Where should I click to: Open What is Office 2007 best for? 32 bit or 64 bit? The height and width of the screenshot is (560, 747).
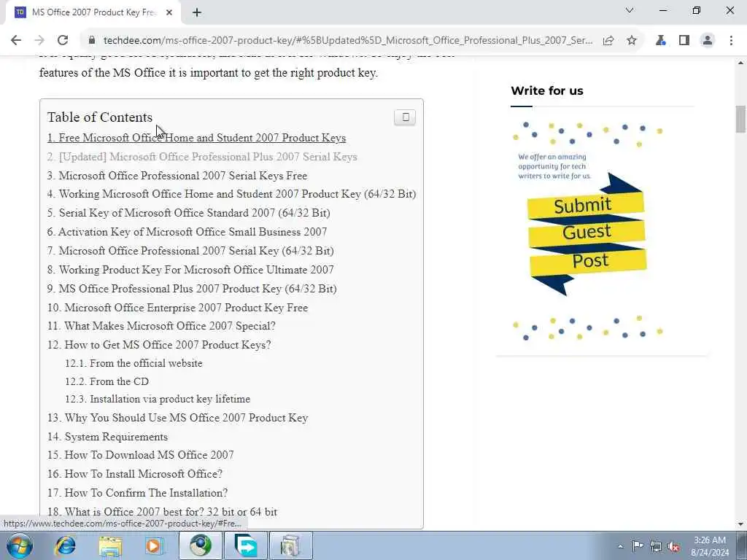[163, 512]
